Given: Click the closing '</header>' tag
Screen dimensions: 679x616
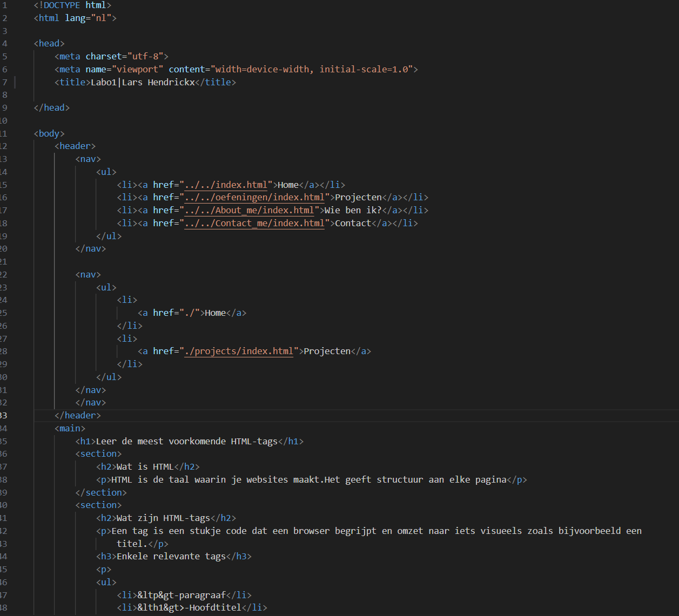Looking at the screenshot, I should (78, 416).
